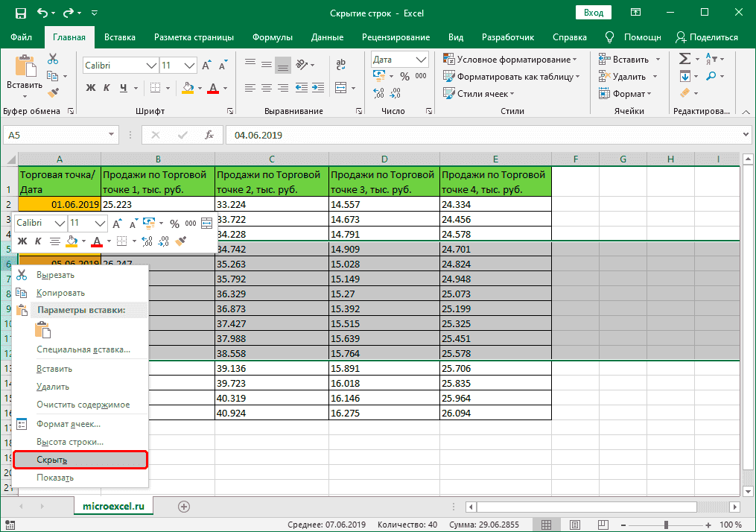Image resolution: width=756 pixels, height=532 pixels.
Task: Click the AutoSum sigma icon
Action: [684, 59]
